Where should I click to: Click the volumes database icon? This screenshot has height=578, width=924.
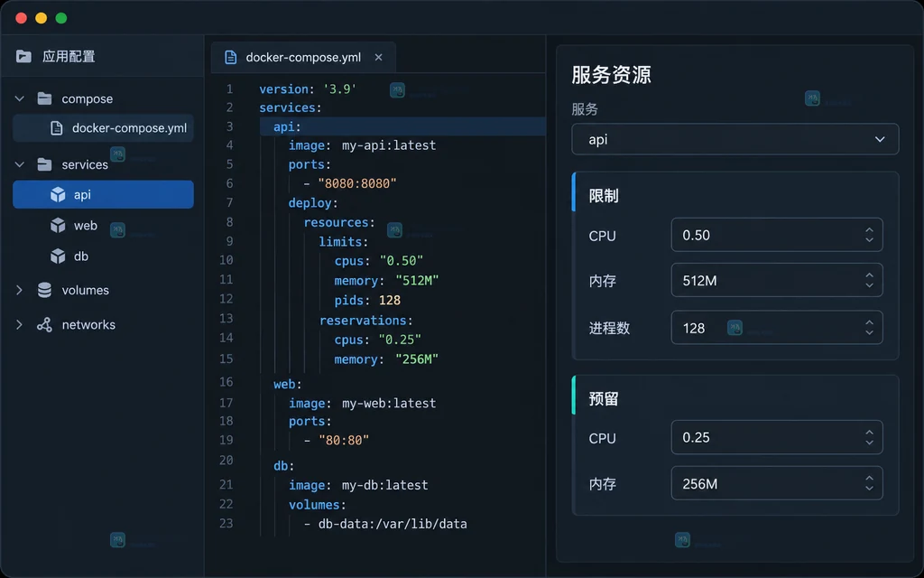click(44, 290)
